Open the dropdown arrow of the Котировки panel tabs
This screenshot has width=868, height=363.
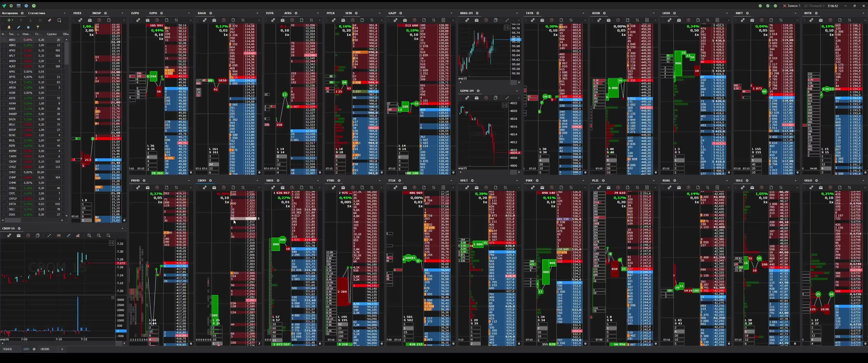click(65, 13)
